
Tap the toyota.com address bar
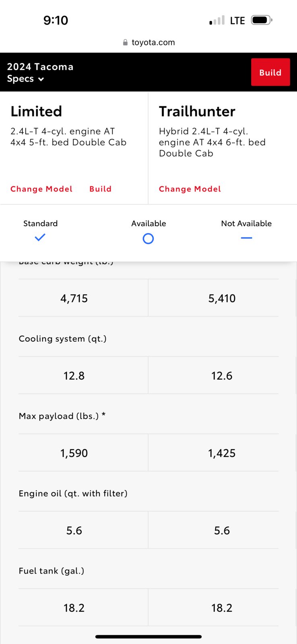[x=148, y=42]
